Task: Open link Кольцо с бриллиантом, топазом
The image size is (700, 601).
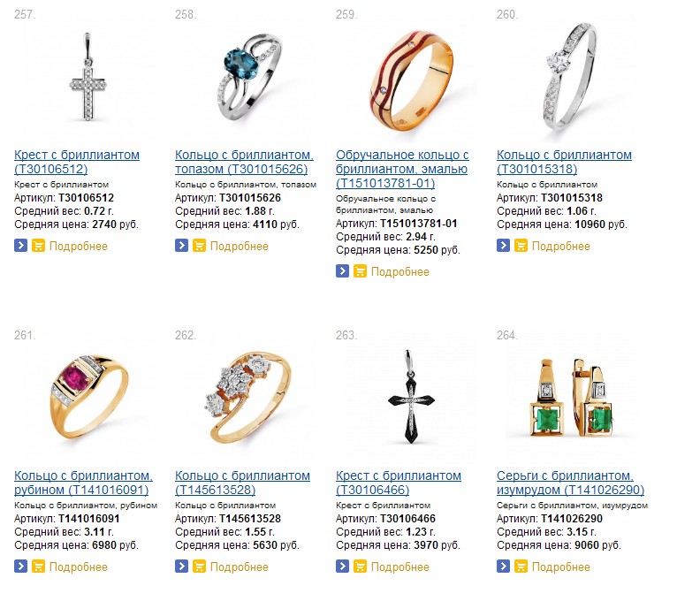Action: coord(244,162)
